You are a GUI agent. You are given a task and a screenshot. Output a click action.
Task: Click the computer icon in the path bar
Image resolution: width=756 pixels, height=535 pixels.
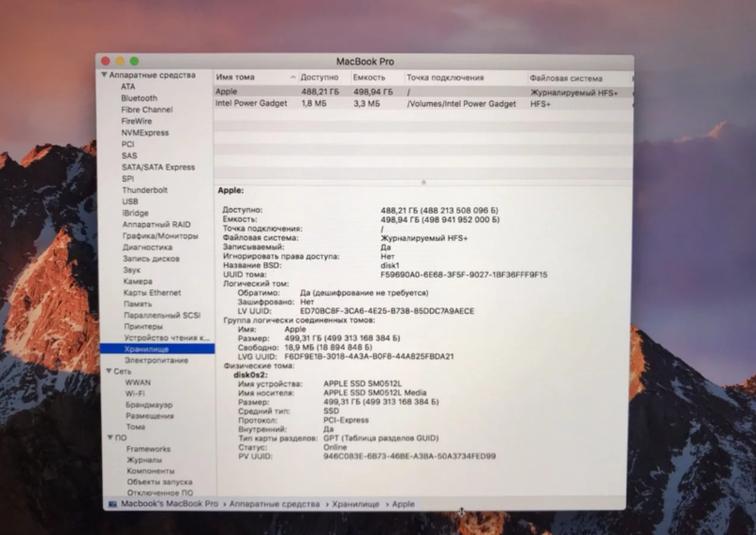pyautogui.click(x=113, y=505)
